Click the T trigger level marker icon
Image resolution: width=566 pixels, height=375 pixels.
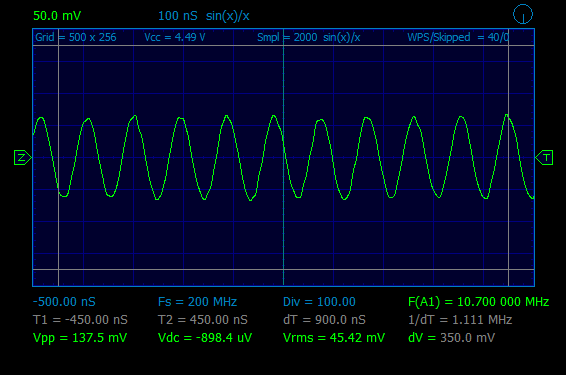tap(544, 158)
